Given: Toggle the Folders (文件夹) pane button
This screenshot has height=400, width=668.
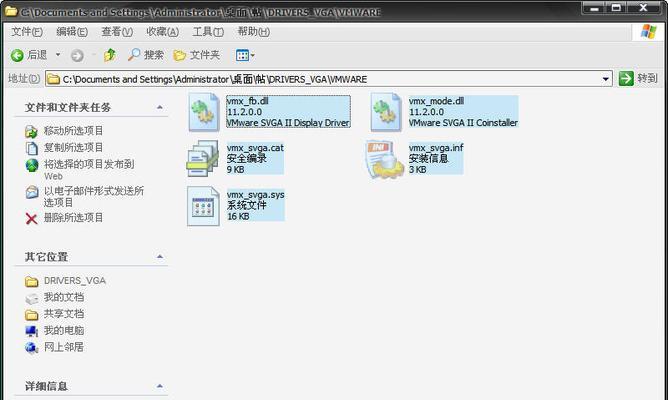Looking at the screenshot, I should pos(196,55).
